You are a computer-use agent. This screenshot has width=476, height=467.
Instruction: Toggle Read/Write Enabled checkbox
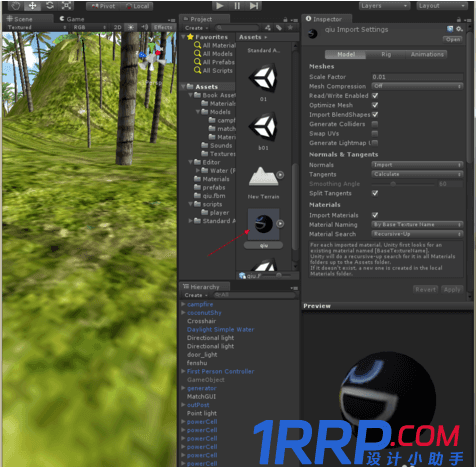(375, 96)
